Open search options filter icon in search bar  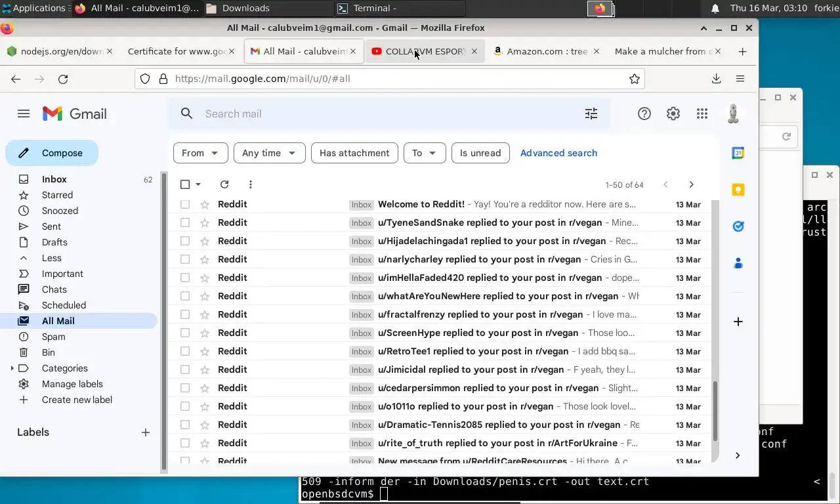[591, 114]
